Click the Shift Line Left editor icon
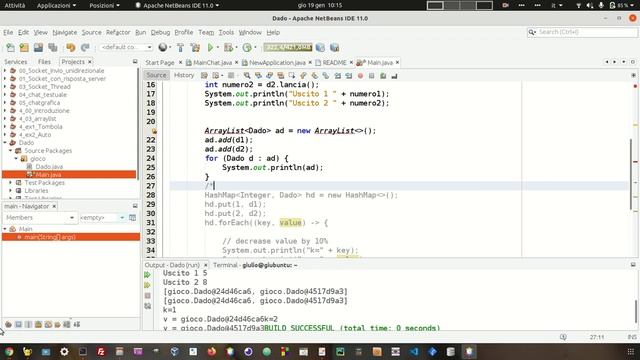This screenshot has width=640, height=360. [x=338, y=76]
